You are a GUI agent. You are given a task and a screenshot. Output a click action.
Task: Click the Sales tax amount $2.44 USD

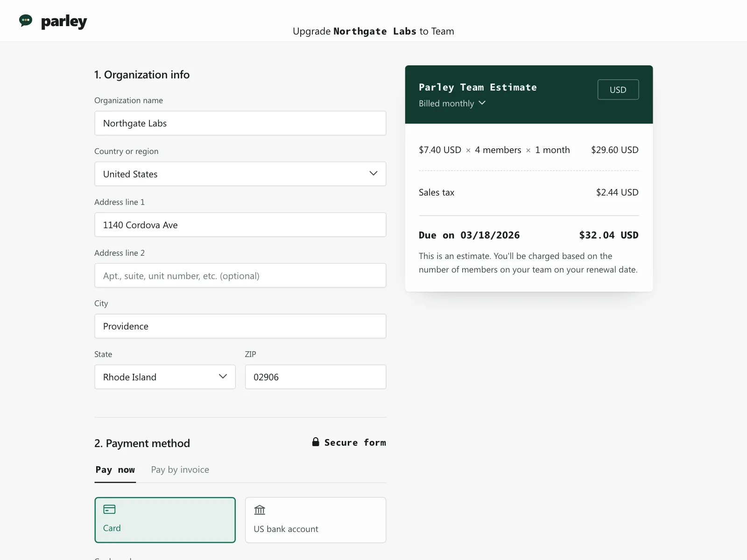click(617, 192)
